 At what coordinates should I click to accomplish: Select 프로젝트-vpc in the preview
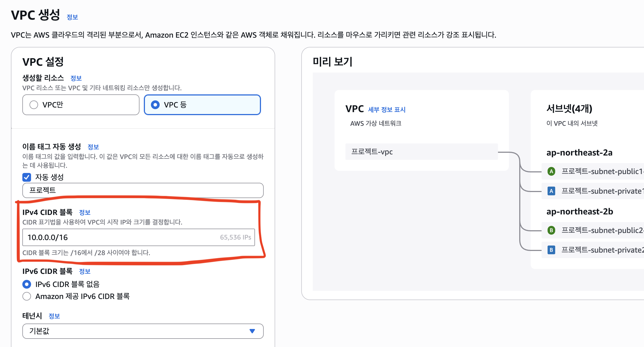421,152
